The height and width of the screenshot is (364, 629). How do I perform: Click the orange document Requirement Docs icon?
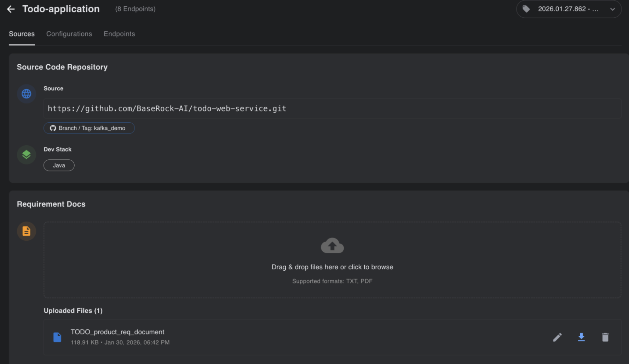click(x=27, y=231)
